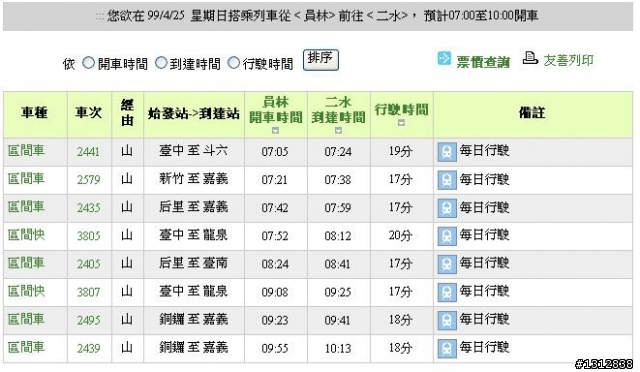
Task: Click departure time 08:24
Action: 275,264
